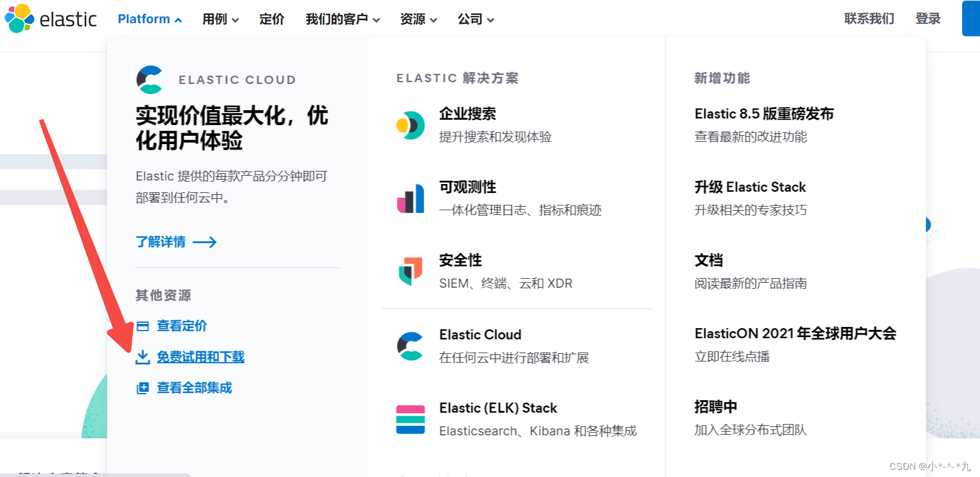Click the Elastic Cloud product icon in solutions
The height and width of the screenshot is (477, 980).
(x=411, y=346)
